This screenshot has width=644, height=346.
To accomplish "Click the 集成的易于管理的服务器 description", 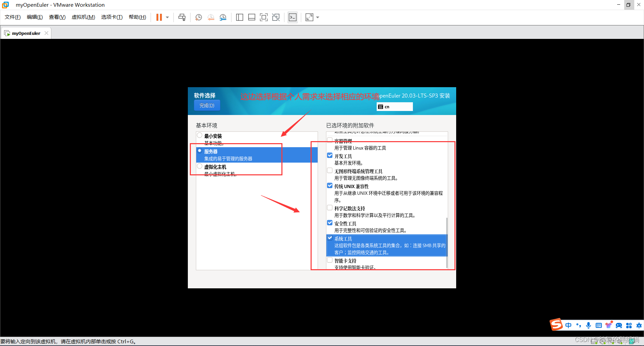I will [228, 159].
